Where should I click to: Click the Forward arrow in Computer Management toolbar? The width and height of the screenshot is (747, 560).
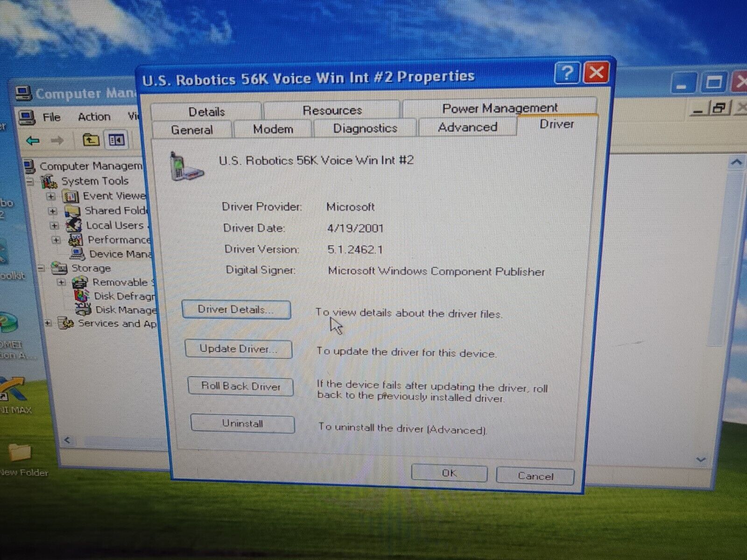(57, 140)
